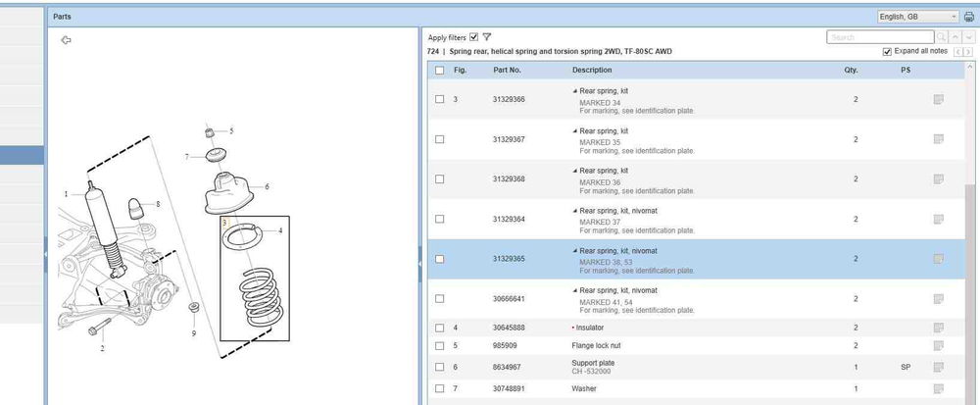Toggle the Expand all notes checkbox

click(x=888, y=51)
